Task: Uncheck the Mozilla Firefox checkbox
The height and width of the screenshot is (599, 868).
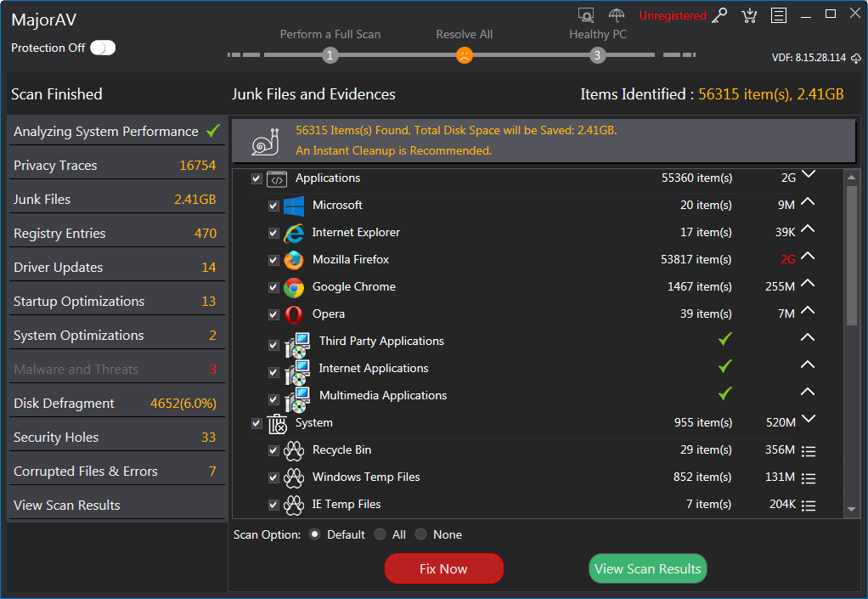Action: coord(273,260)
